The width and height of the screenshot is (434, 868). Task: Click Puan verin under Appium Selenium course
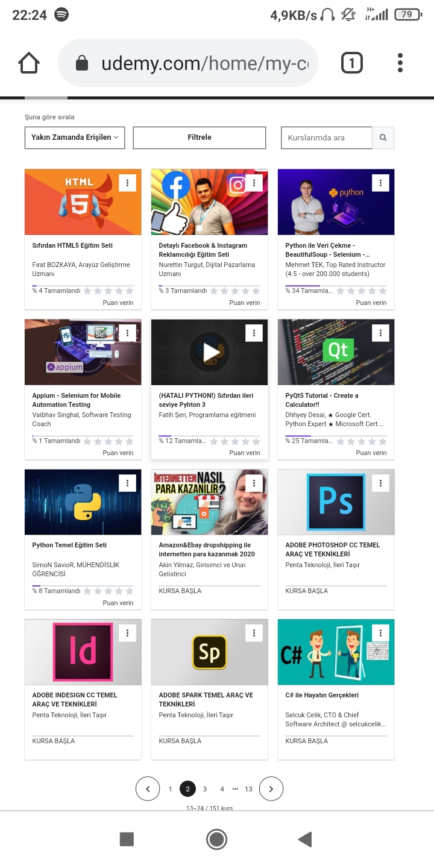(x=118, y=453)
